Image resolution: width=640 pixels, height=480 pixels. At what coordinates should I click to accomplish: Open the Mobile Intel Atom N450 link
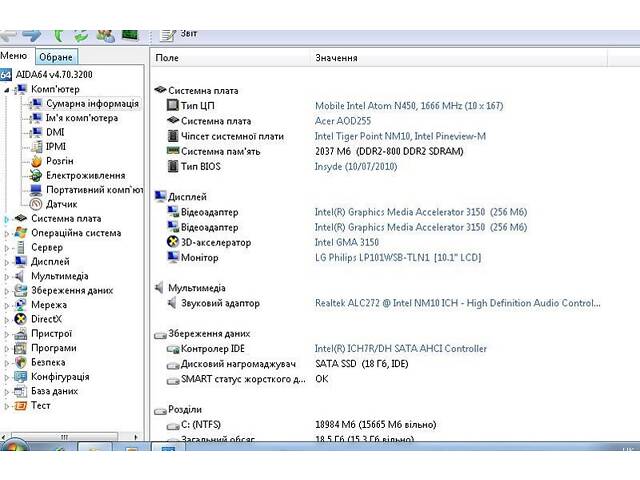tap(409, 106)
